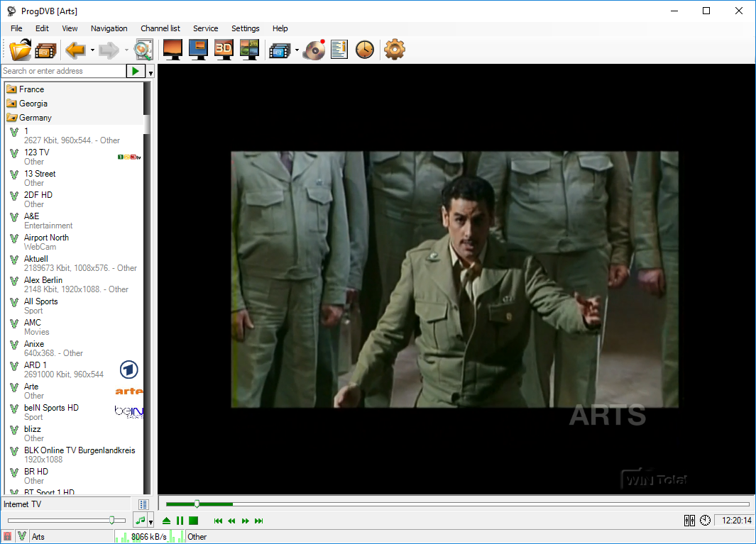Pause the current playback
The image size is (756, 544).
(180, 521)
